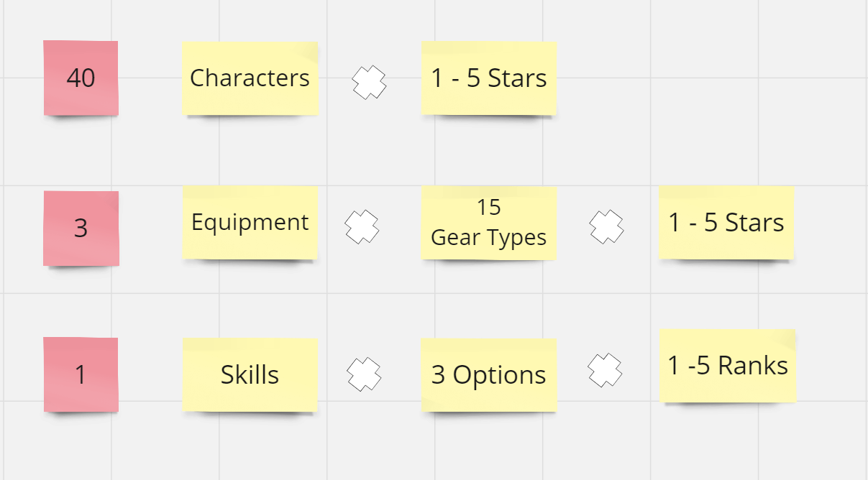Select the 1 -5 Ranks sticky note
The height and width of the screenshot is (480, 868).
728,366
